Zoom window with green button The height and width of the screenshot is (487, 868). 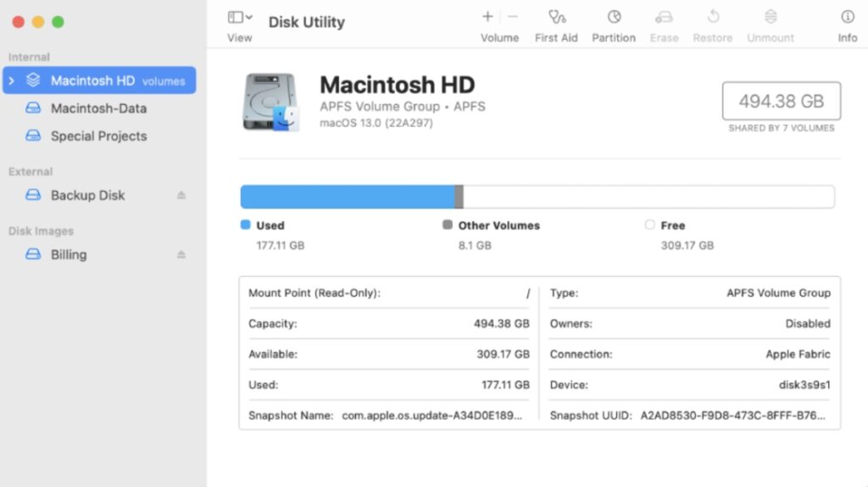point(58,21)
